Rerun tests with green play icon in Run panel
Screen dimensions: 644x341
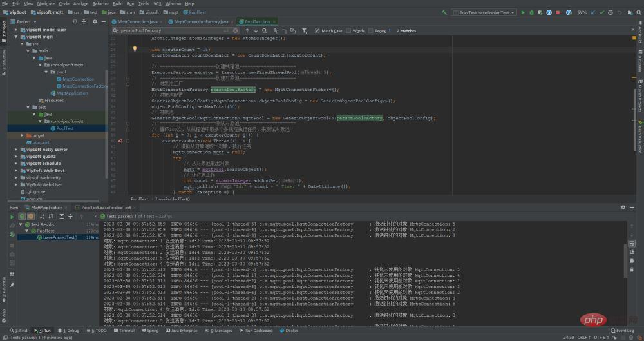tap(12, 217)
